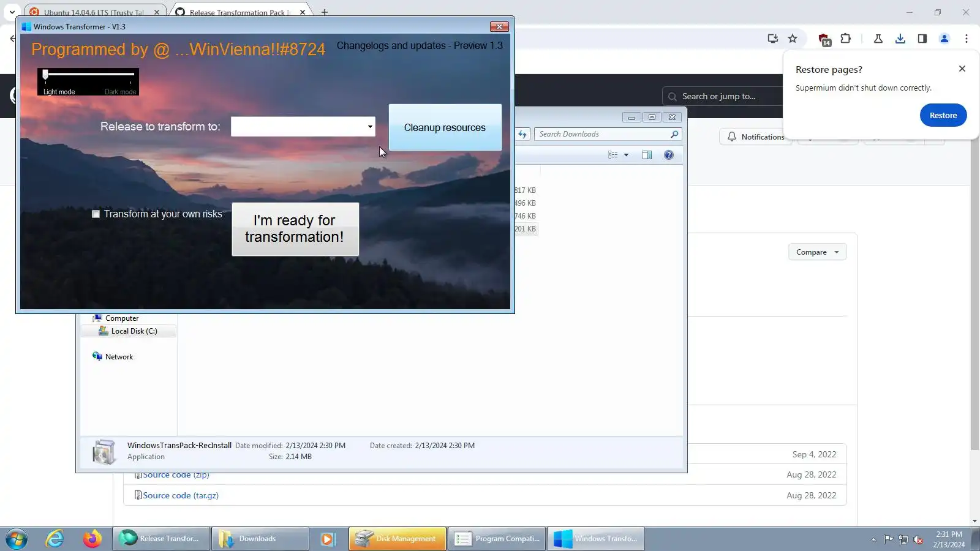Click the Explorer help question mark icon

pos(669,155)
